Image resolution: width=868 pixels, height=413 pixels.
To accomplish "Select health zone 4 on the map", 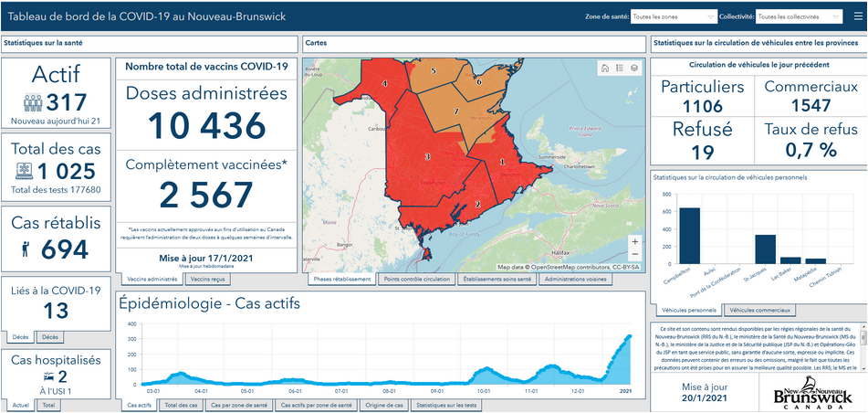I will click(x=383, y=84).
